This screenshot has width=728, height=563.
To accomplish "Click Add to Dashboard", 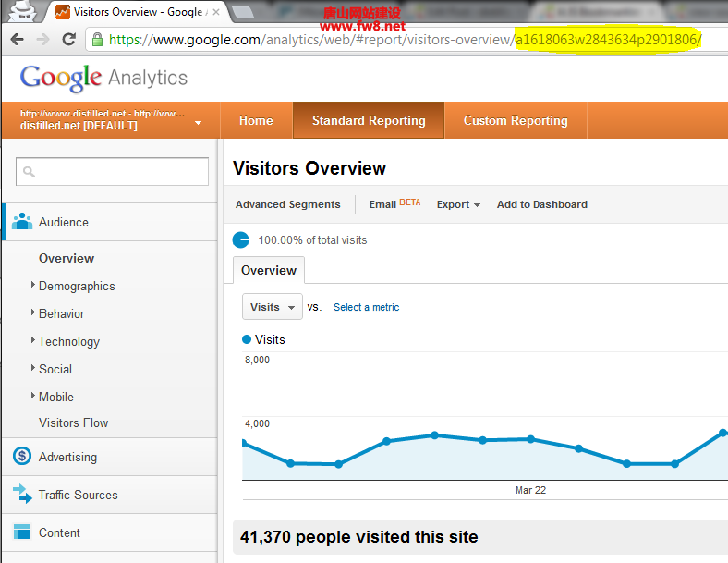I will 541,204.
